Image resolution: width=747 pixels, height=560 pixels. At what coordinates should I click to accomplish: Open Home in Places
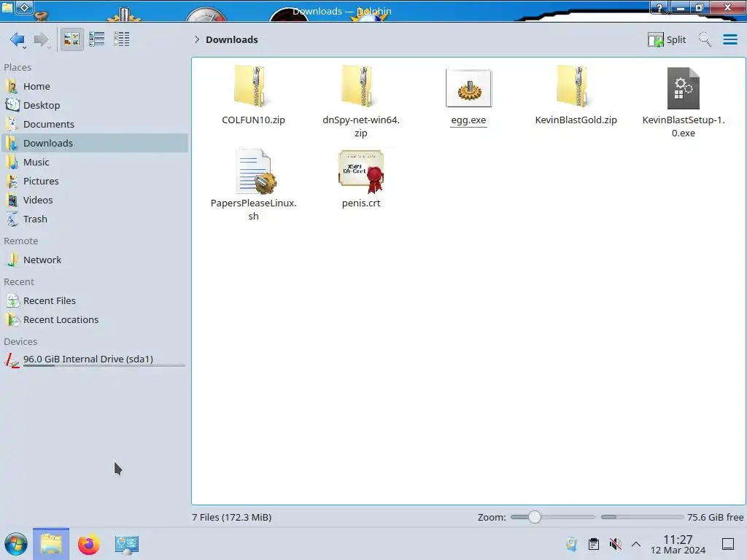point(94,86)
